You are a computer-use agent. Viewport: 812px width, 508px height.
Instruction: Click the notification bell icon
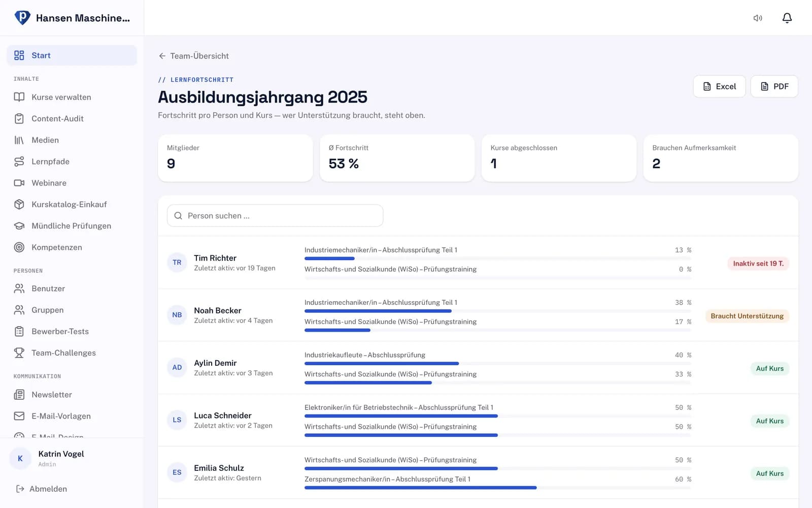click(787, 18)
